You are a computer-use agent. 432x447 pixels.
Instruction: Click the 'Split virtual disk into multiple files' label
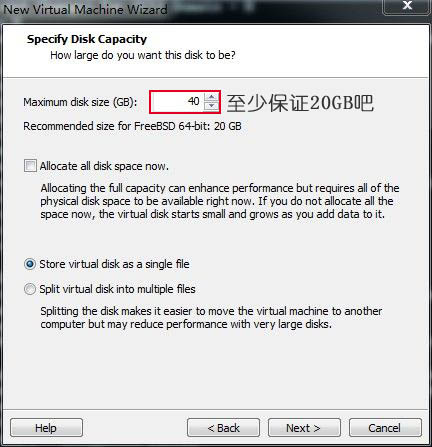[117, 289]
